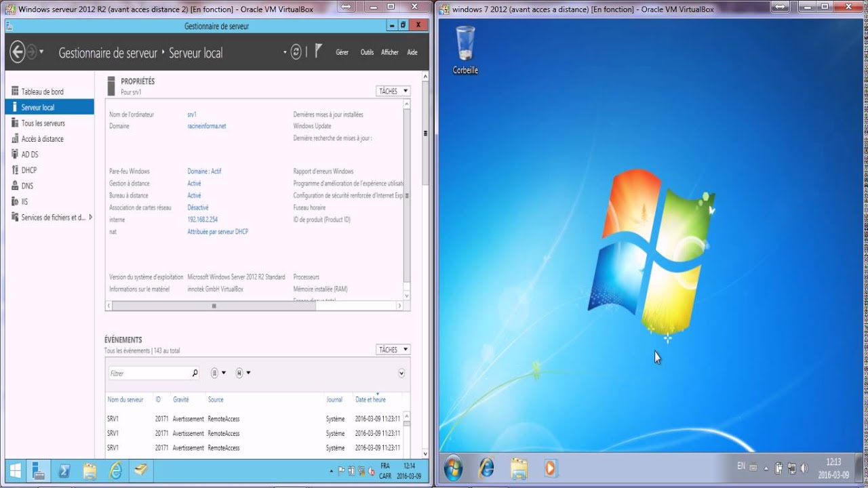Viewport: 868px width, 488px height.
Task: Click the yellow box application on the Server 2012 taskbar
Action: [141, 470]
